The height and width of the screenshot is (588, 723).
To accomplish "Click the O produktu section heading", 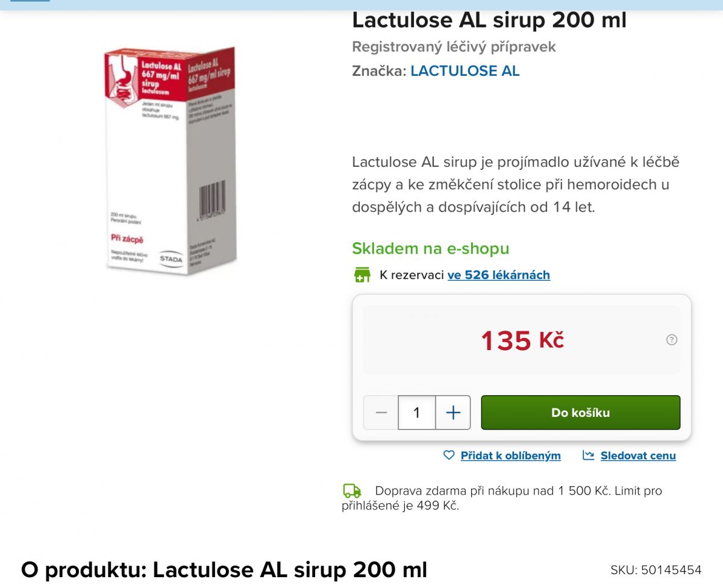I will pos(224,569).
